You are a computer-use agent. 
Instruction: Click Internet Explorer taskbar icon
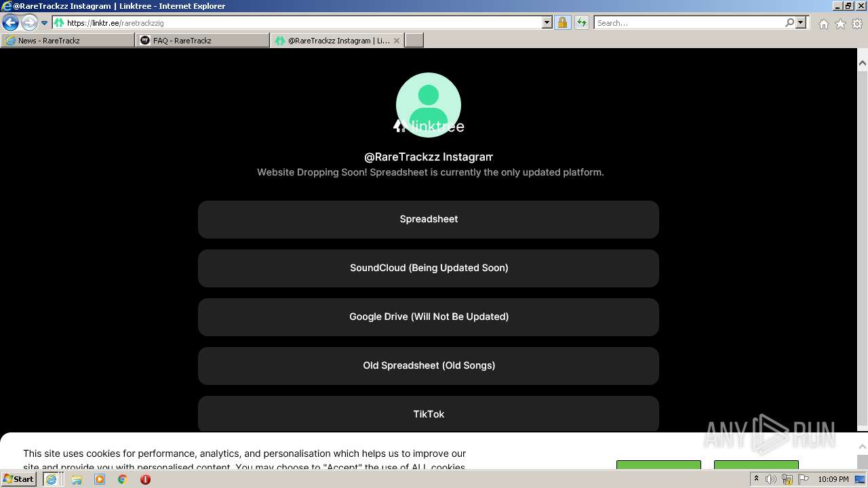51,479
